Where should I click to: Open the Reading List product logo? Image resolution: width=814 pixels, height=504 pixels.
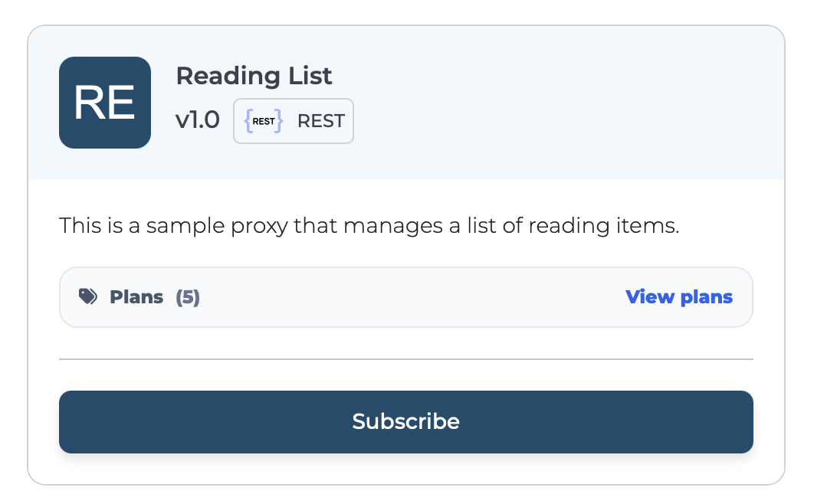[x=105, y=102]
